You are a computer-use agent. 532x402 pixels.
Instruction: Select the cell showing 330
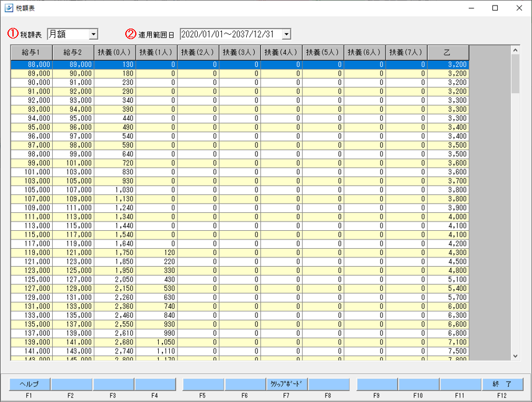tap(156, 270)
